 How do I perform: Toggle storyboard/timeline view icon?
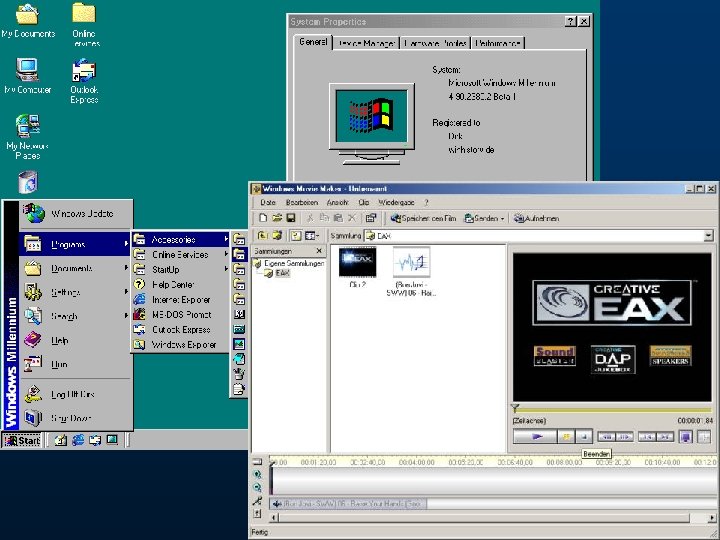(258, 462)
